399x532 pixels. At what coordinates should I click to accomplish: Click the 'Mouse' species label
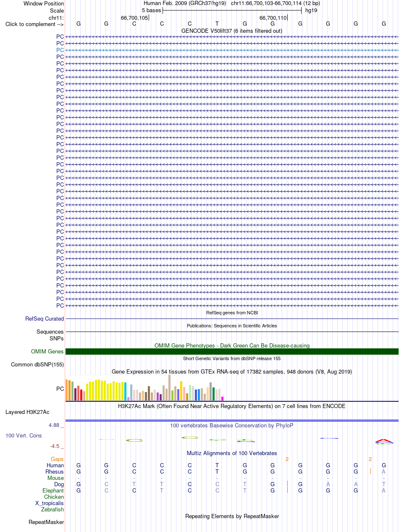click(x=55, y=478)
